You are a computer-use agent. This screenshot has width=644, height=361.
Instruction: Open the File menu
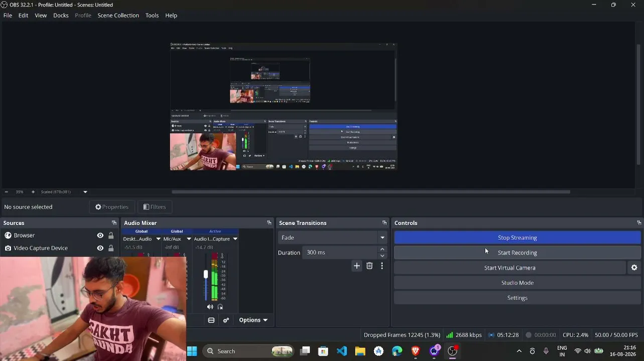[8, 16]
